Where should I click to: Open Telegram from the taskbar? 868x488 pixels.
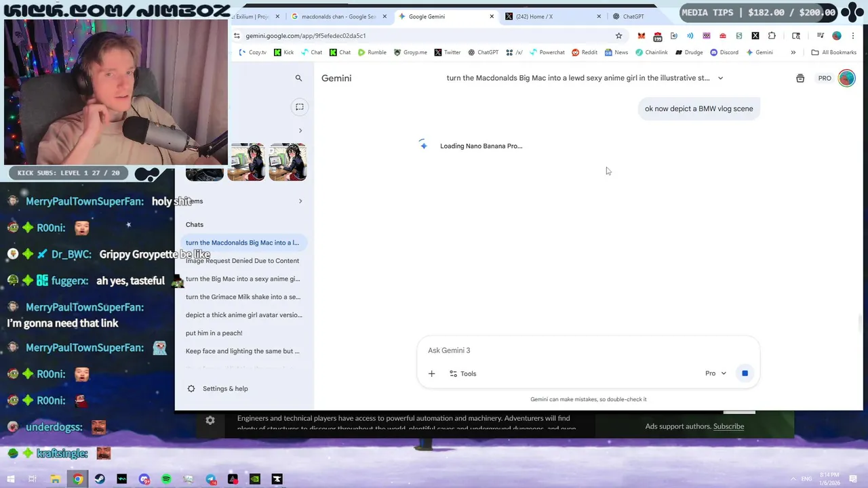coord(211,479)
